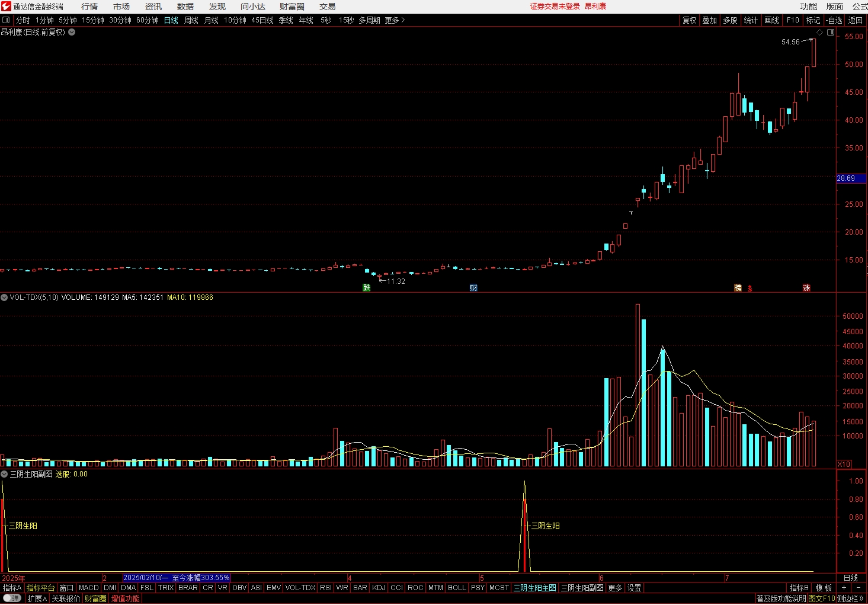
Task: Click the plus zoom-in button
Action: (x=844, y=588)
